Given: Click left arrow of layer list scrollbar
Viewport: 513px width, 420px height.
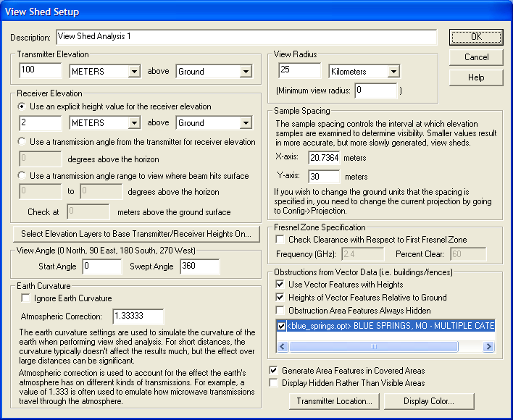Looking at the screenshot, I should point(283,346).
